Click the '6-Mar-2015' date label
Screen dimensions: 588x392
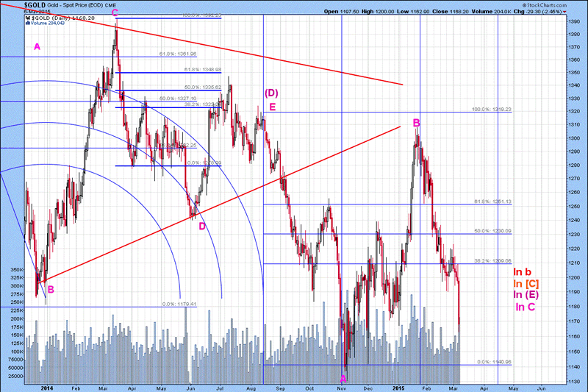click(37, 12)
